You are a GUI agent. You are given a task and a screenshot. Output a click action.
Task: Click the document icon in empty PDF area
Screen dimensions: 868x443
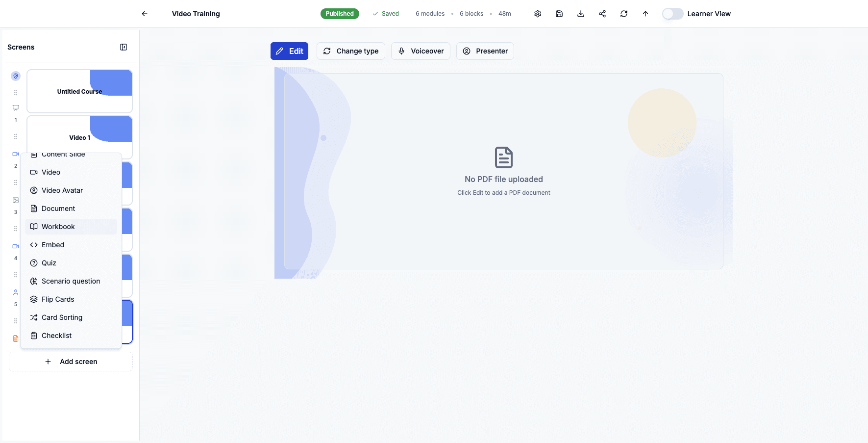504,157
